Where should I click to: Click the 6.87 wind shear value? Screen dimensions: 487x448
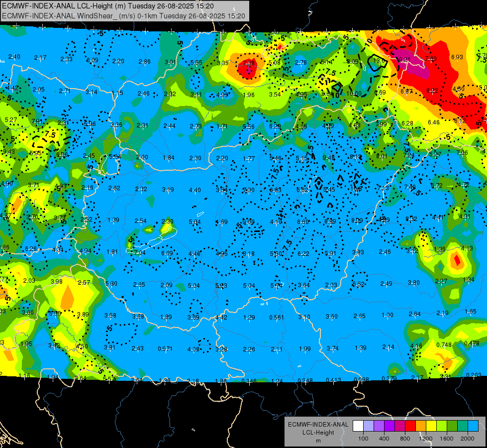click(x=406, y=91)
